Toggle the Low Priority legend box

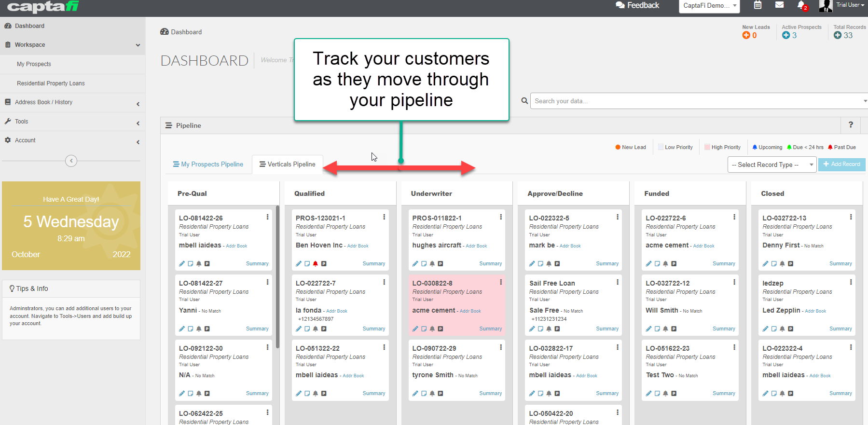(661, 148)
